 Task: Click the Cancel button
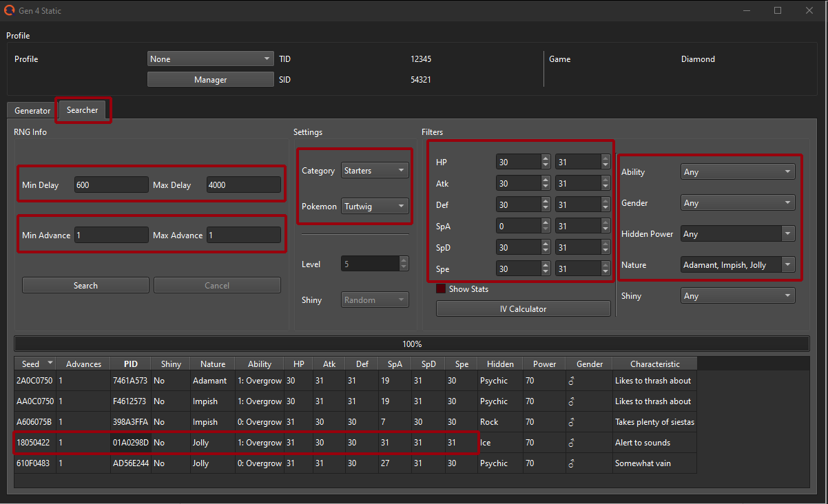(217, 285)
